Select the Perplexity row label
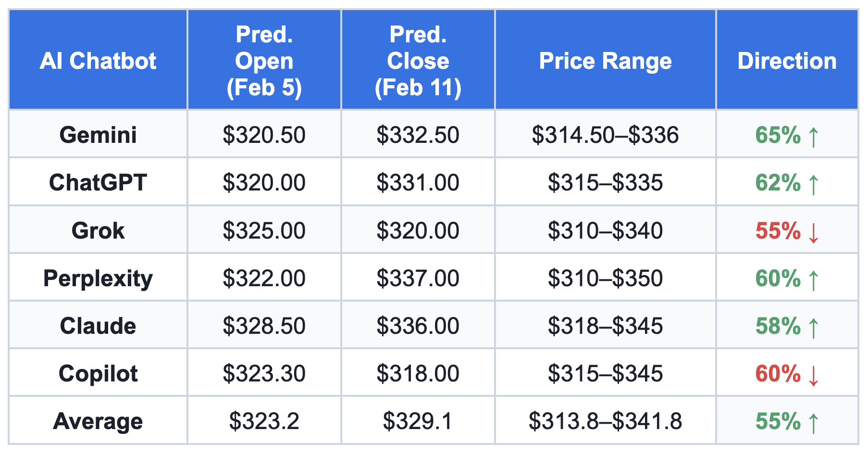The width and height of the screenshot is (868, 456). pos(98,278)
